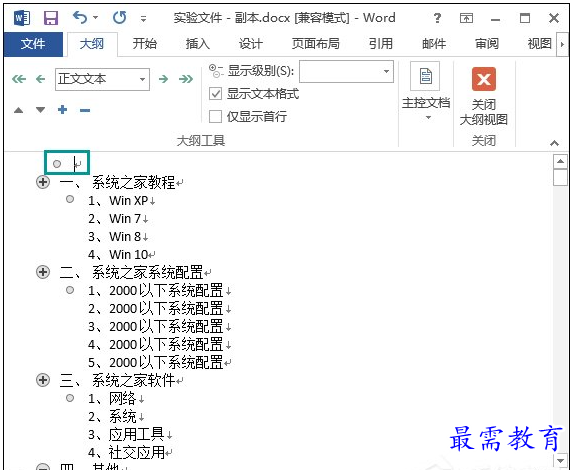Click the line 3、2000以下系统配置
Viewport: 571px width, 470px height.
[155, 327]
